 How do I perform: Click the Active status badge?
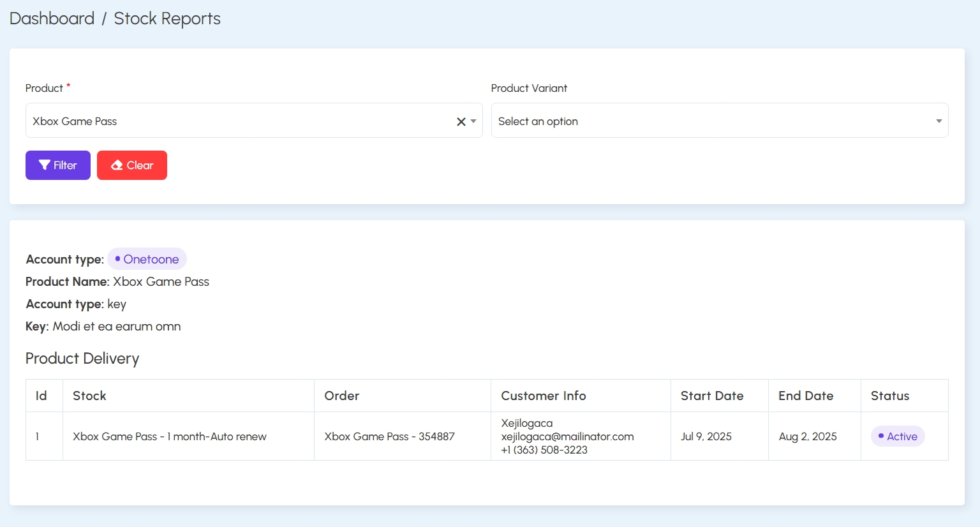[x=898, y=436]
